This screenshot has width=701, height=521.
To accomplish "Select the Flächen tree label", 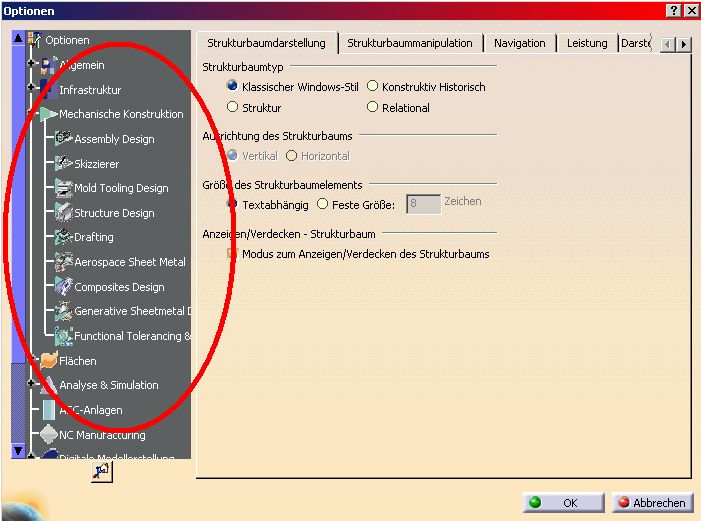I will [78, 360].
